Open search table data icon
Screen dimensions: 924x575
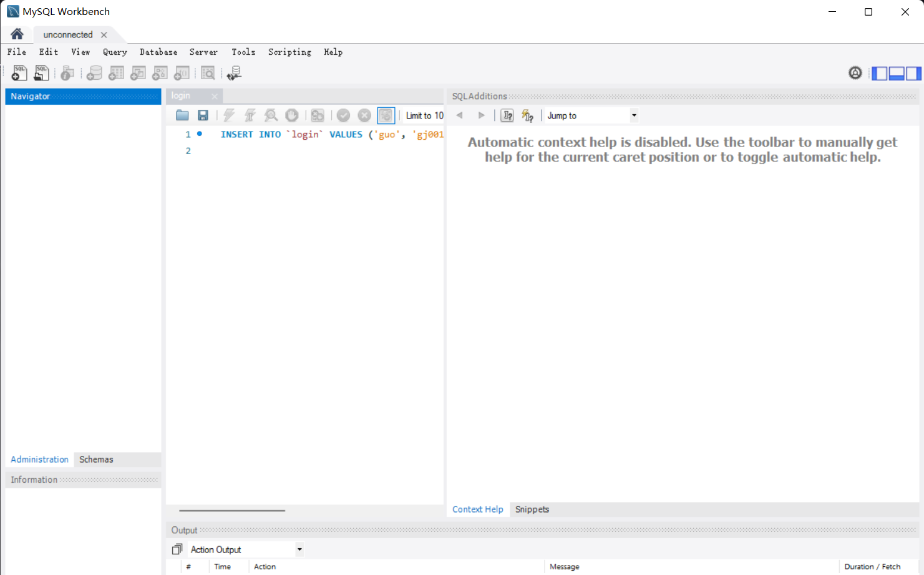tap(208, 73)
